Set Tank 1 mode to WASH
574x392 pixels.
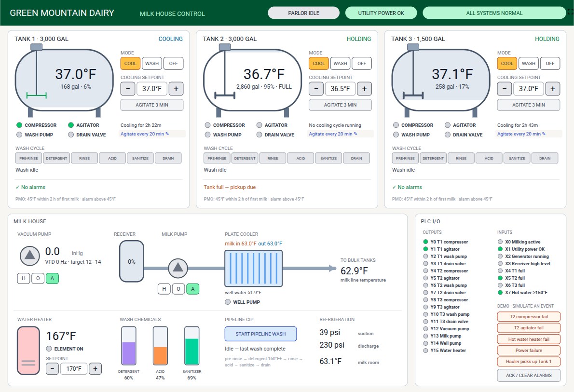point(152,63)
